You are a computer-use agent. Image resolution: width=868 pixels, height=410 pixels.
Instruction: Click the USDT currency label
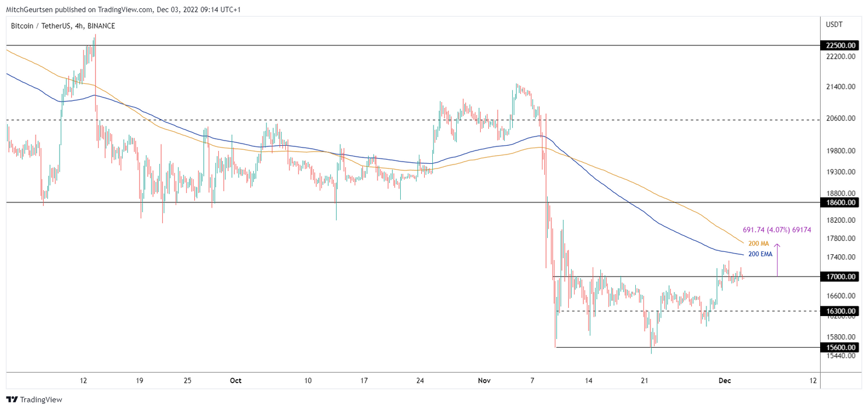pos(833,24)
